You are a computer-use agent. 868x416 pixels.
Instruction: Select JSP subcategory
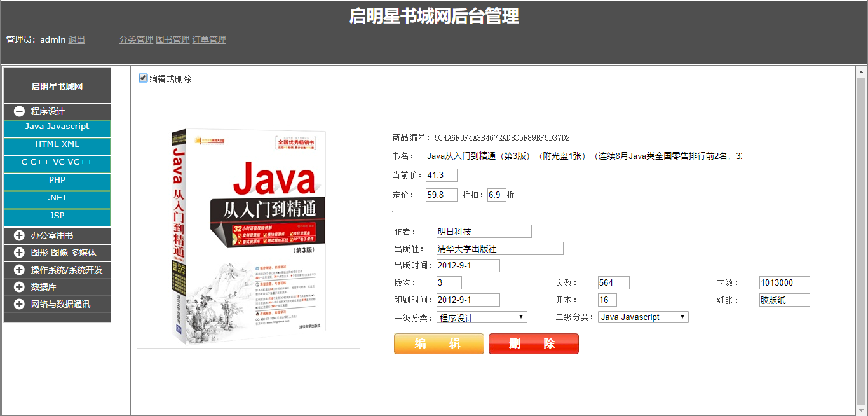pos(57,216)
